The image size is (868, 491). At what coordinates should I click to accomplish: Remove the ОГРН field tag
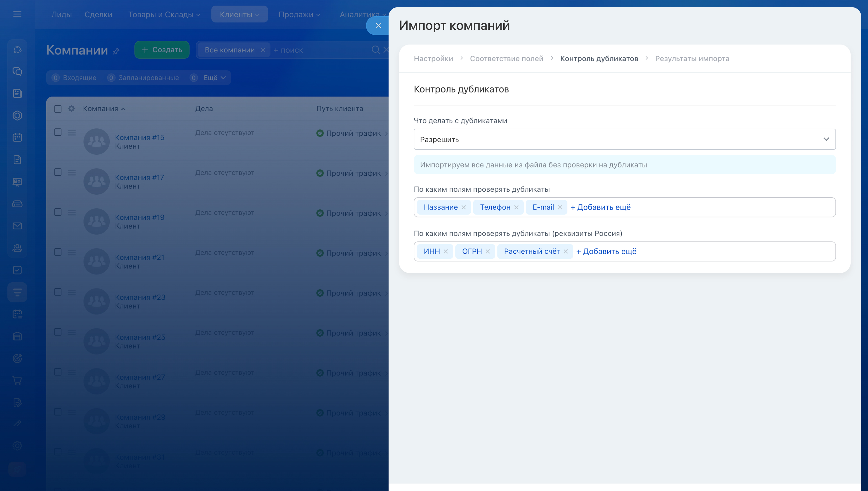488,252
